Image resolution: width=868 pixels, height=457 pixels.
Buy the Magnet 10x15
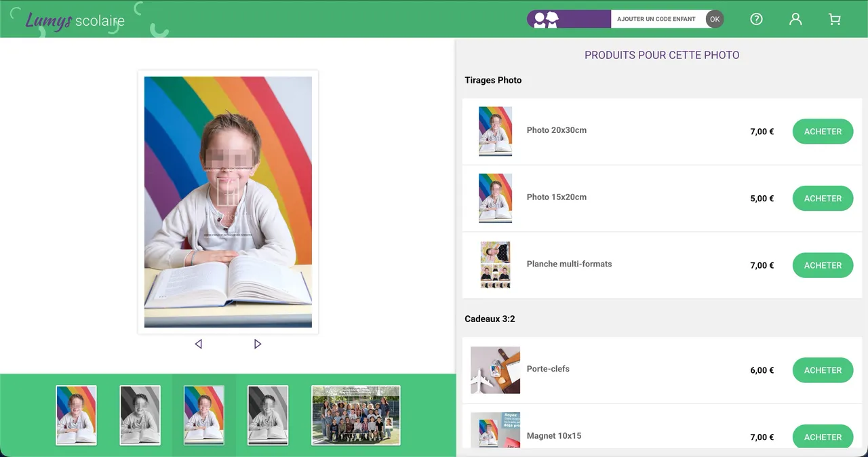[823, 437]
